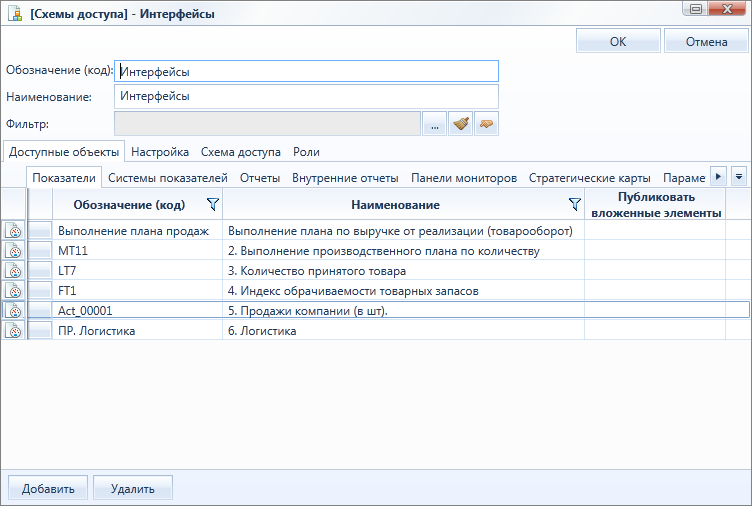Select the LT7 code cell
752x506 pixels.
(137, 271)
